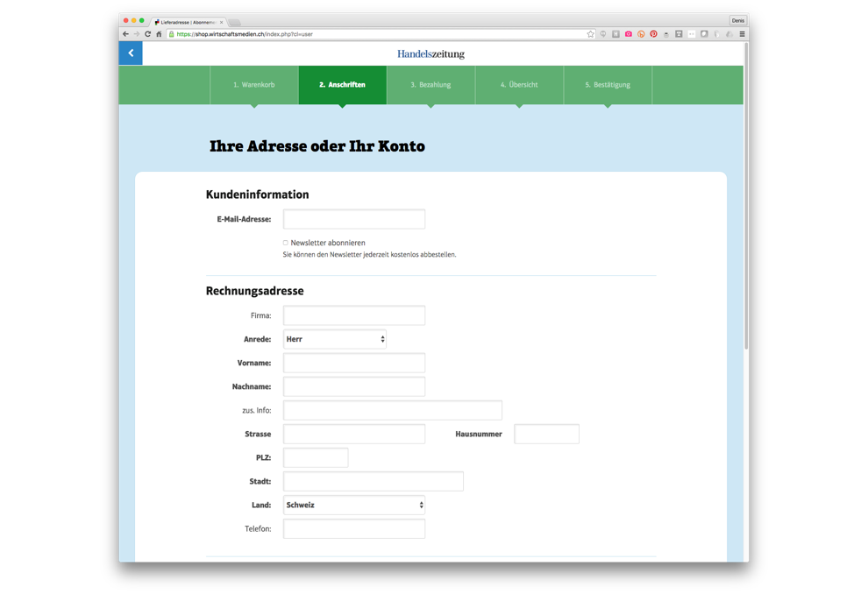Select step 2. Anschriften
The width and height of the screenshot is (868, 594).
pyautogui.click(x=343, y=85)
